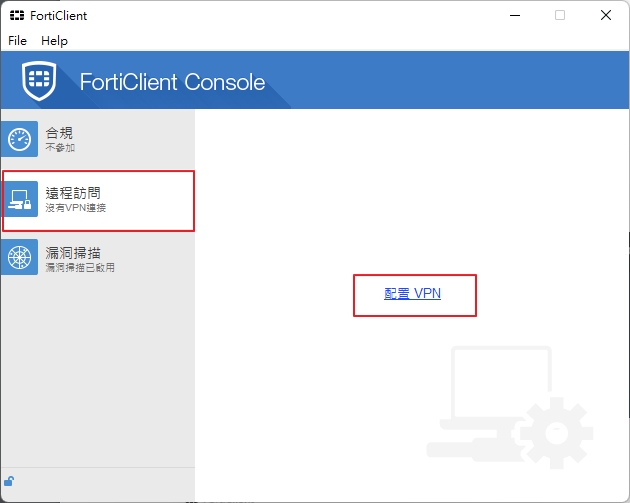Close the FortiClient window
This screenshot has width=630, height=503.
[x=606, y=15]
